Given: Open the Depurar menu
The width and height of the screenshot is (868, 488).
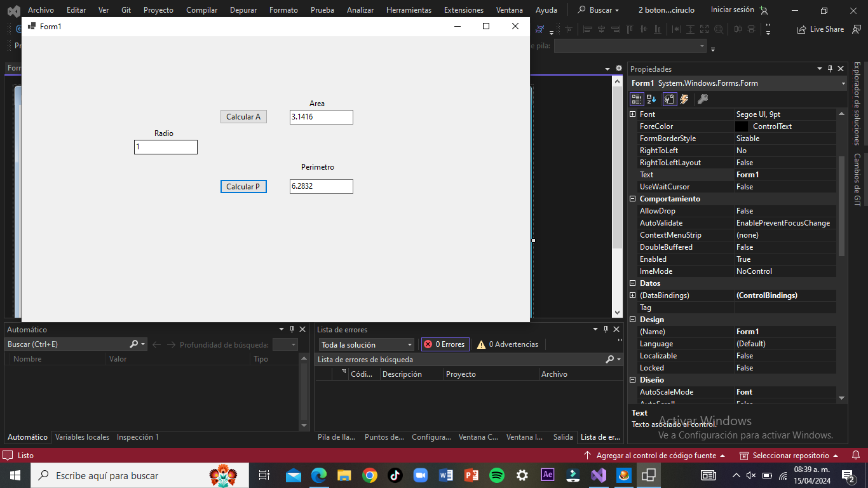Looking at the screenshot, I should (x=243, y=10).
